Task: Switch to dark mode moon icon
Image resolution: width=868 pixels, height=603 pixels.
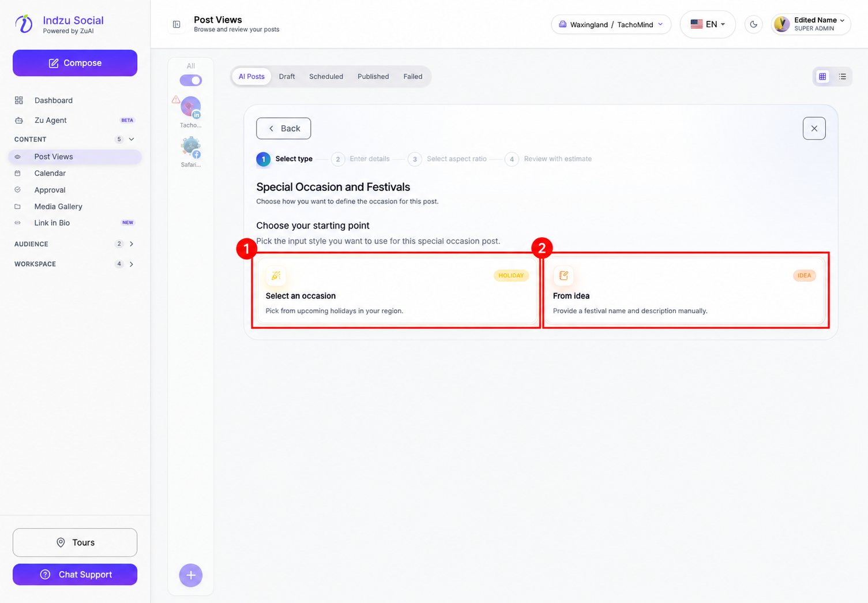Action: pyautogui.click(x=753, y=24)
